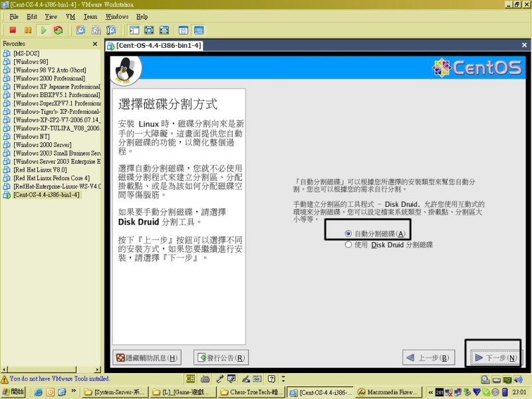This screenshot has height=399, width=532.
Task: Expand hidden system tray icons chevron
Action: point(430,392)
